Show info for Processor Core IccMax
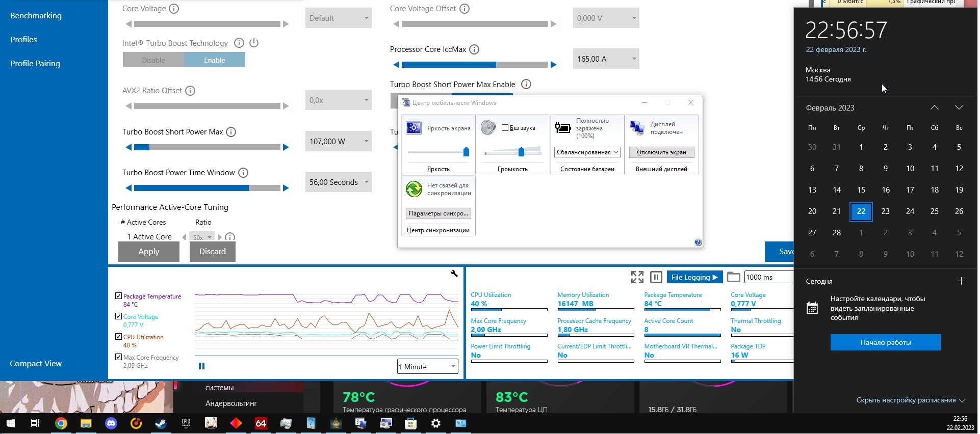 [x=474, y=49]
